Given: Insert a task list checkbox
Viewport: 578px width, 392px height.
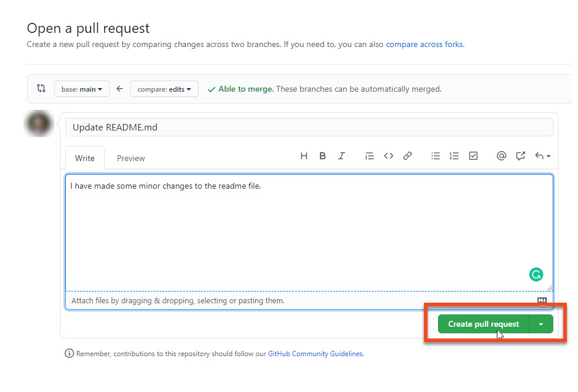Looking at the screenshot, I should [473, 156].
